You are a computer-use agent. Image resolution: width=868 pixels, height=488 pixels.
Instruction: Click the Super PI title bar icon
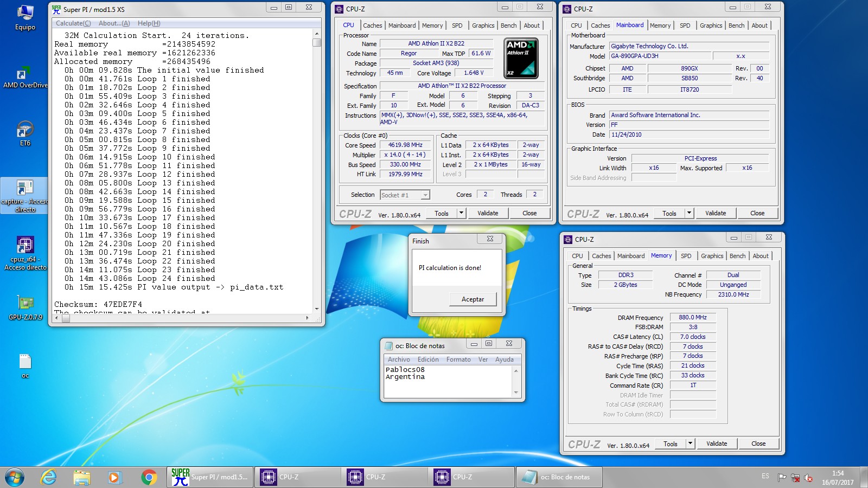pos(56,9)
